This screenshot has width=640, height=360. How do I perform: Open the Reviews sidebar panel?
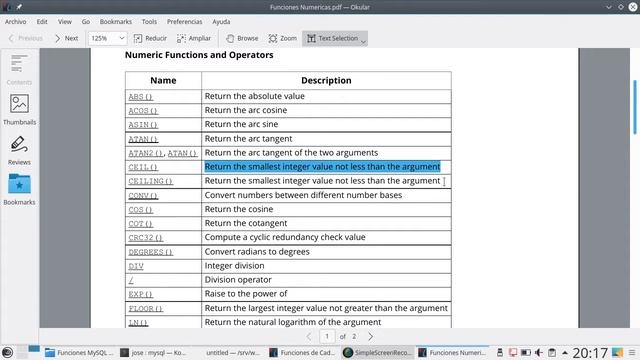pyautogui.click(x=19, y=150)
